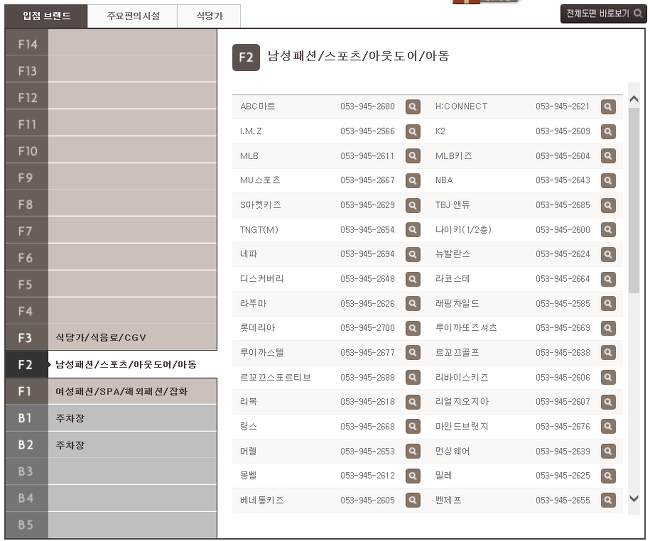
Task: Click the 리얼지오지아 brand name
Action: (462, 402)
